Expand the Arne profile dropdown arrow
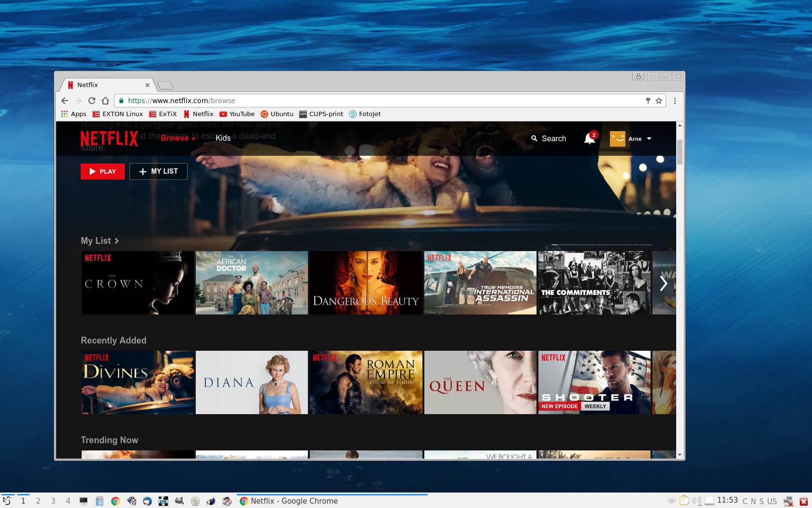This screenshot has width=812, height=508. 649,139
